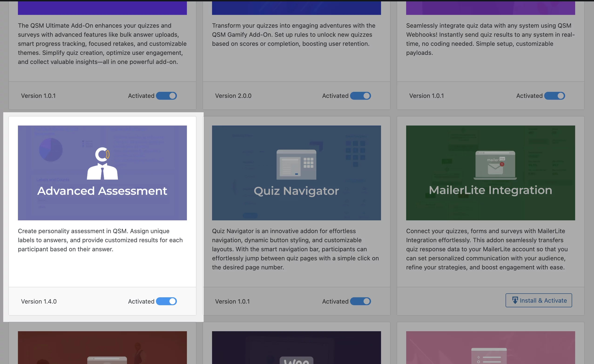Disable the QSM Ultimate Add-On activated switch
594x364 pixels.
(x=166, y=96)
